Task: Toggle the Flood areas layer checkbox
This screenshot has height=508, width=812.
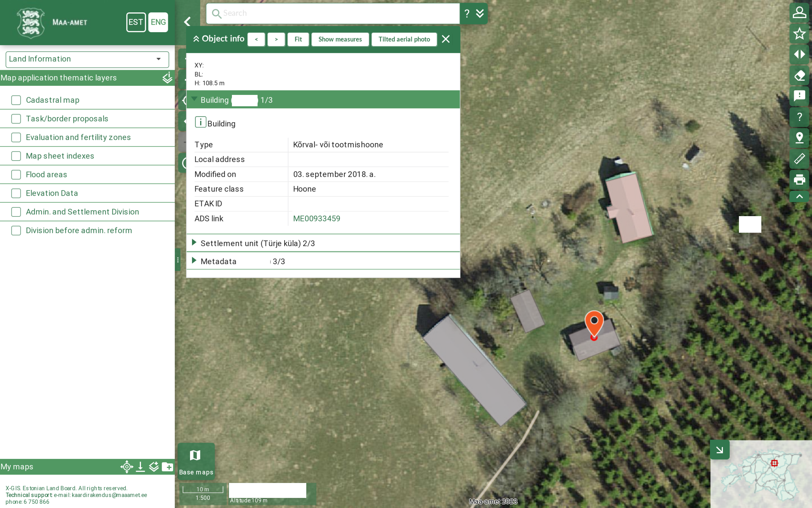Action: pyautogui.click(x=16, y=175)
